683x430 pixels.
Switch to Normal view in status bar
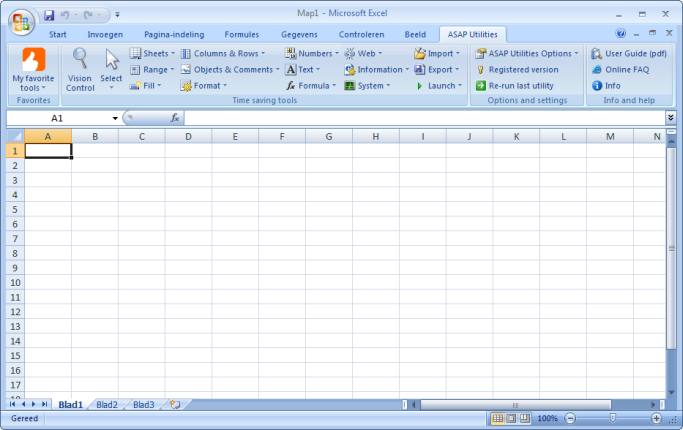pyautogui.click(x=497, y=419)
